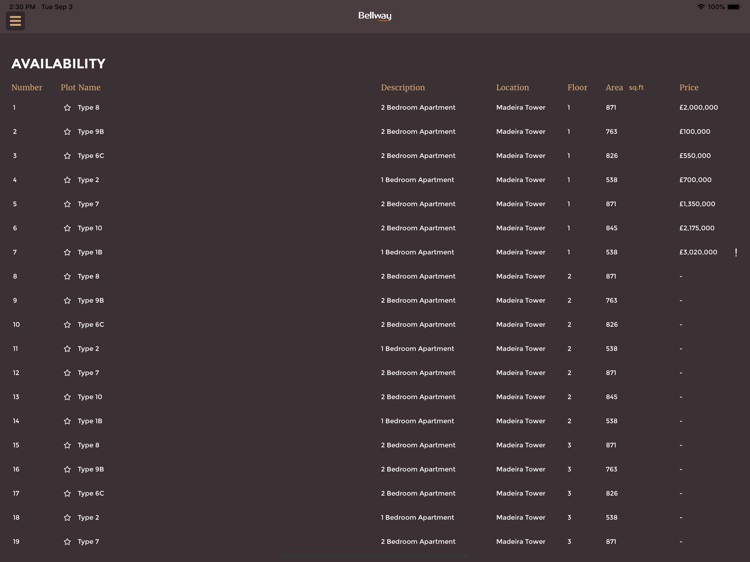
Task: Open the hamburger menu
Action: coord(15,21)
